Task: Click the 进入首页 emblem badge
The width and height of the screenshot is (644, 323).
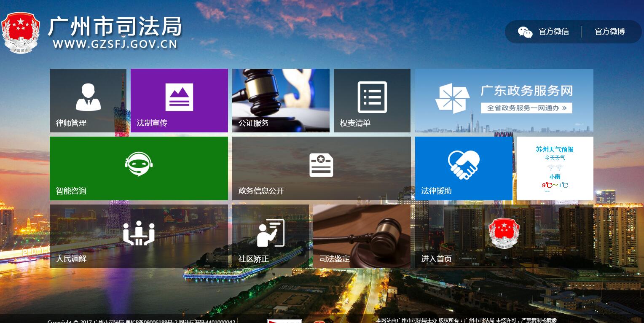Action: coord(504,233)
